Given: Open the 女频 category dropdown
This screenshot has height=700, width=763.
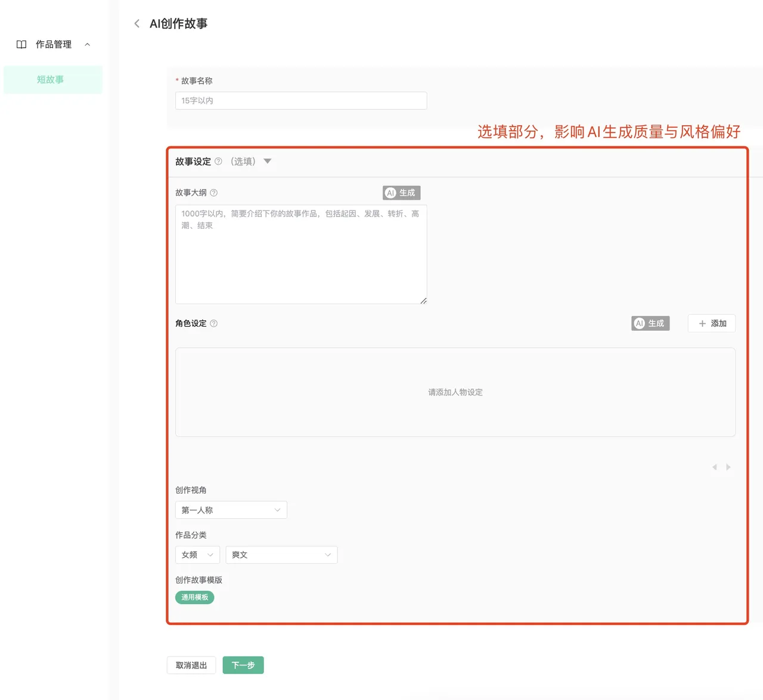Looking at the screenshot, I should tap(197, 555).
